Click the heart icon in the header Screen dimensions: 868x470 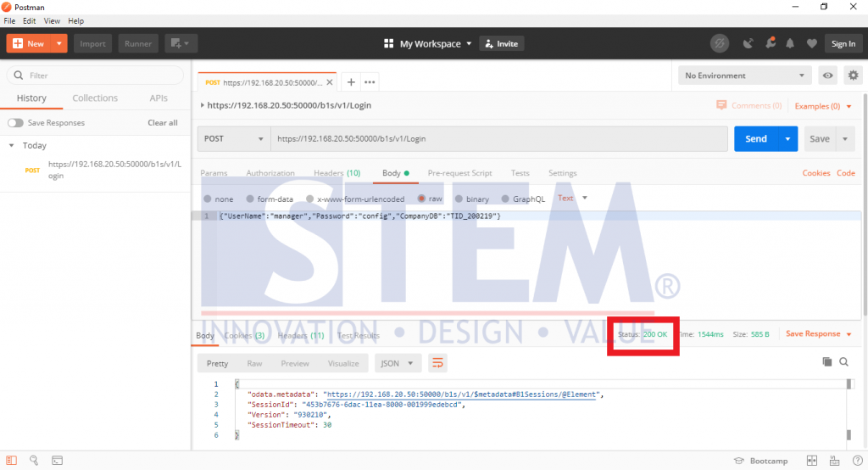[x=811, y=43]
